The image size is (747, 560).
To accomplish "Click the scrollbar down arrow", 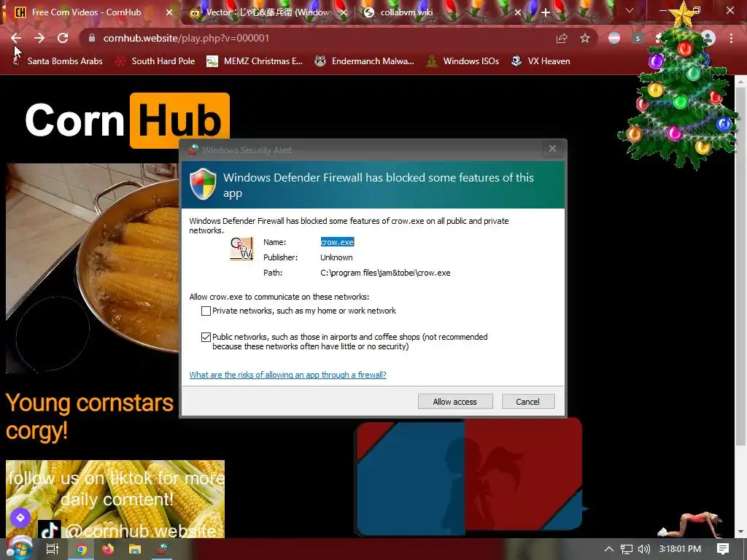I will (740, 532).
